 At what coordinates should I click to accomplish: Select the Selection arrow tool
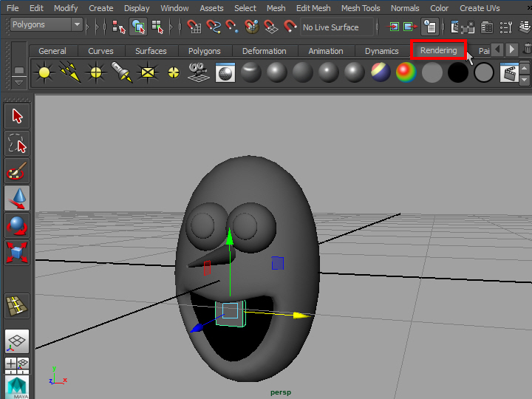tap(17, 116)
